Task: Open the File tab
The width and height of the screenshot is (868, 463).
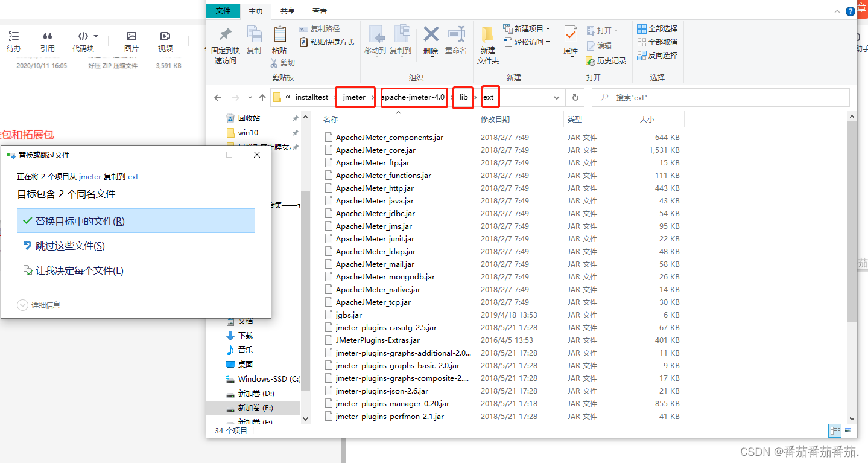Action: [x=223, y=11]
